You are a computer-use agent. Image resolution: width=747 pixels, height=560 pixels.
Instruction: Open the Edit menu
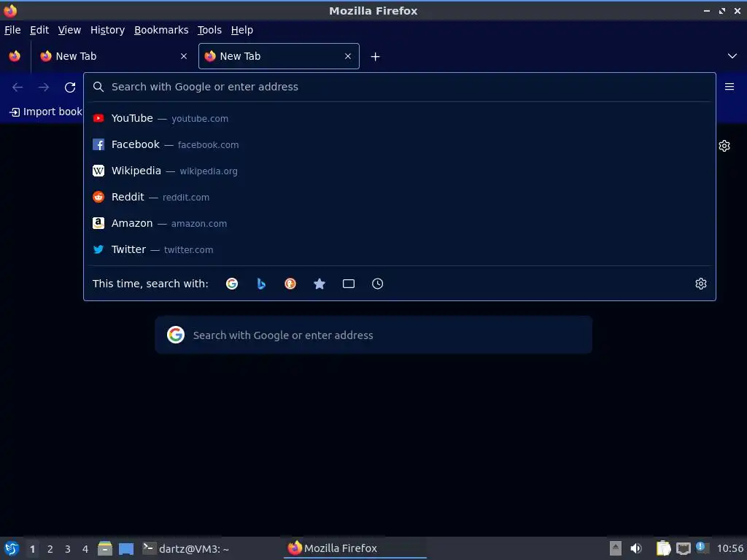coord(39,30)
